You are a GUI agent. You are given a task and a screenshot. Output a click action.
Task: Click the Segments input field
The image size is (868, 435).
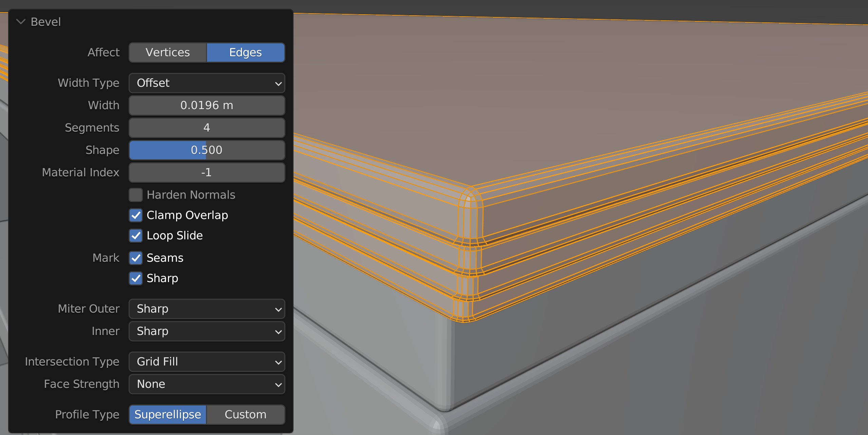pyautogui.click(x=207, y=127)
